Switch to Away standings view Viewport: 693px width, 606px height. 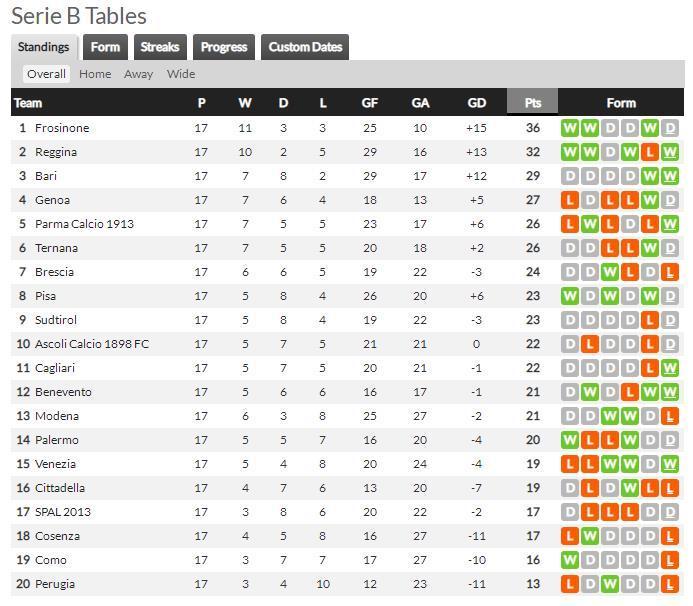point(138,74)
